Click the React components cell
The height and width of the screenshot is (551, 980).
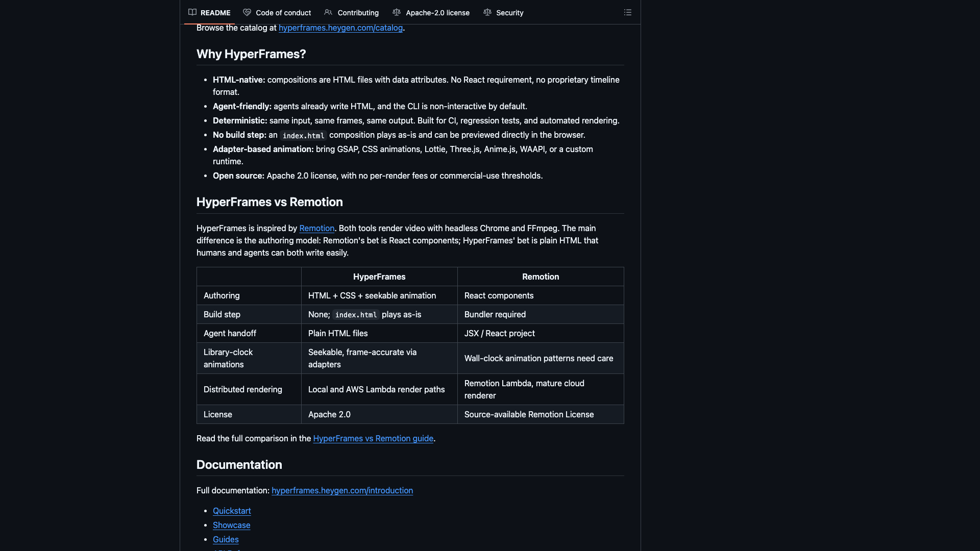tap(541, 295)
